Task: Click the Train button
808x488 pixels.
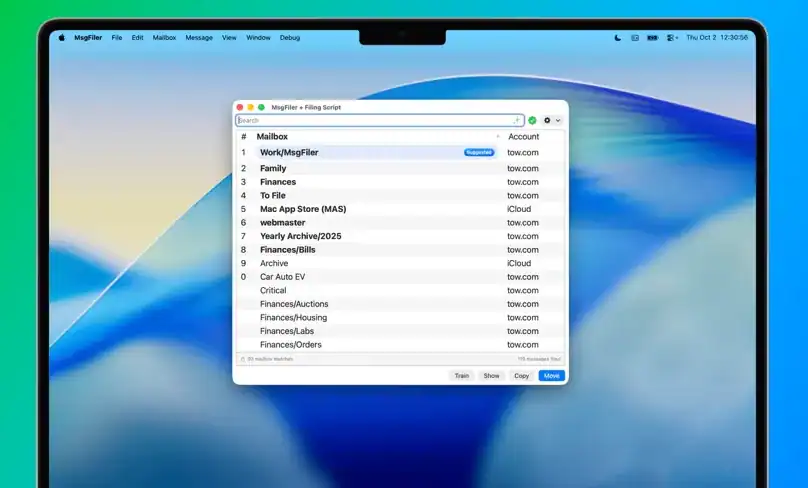Action: tap(462, 376)
